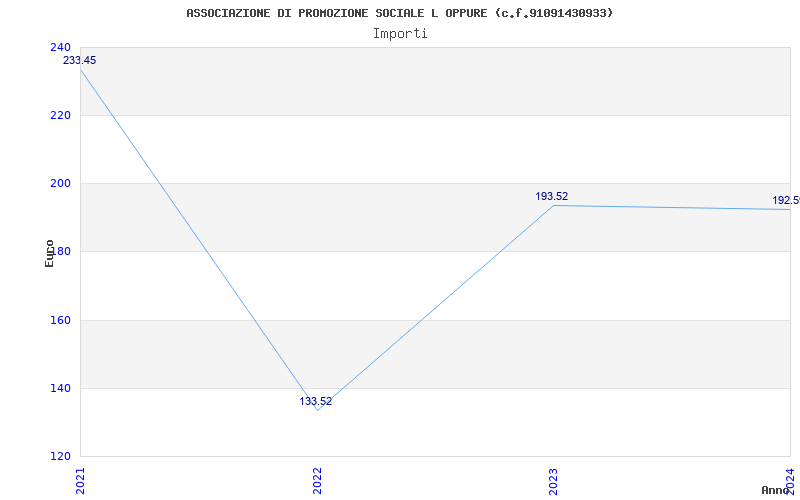Click the "Importi" subtitle
This screenshot has height=500, width=800.
(400, 33)
